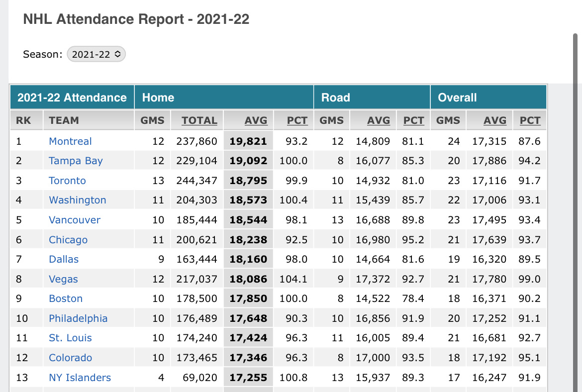Open the St. Louis team link

(x=70, y=338)
